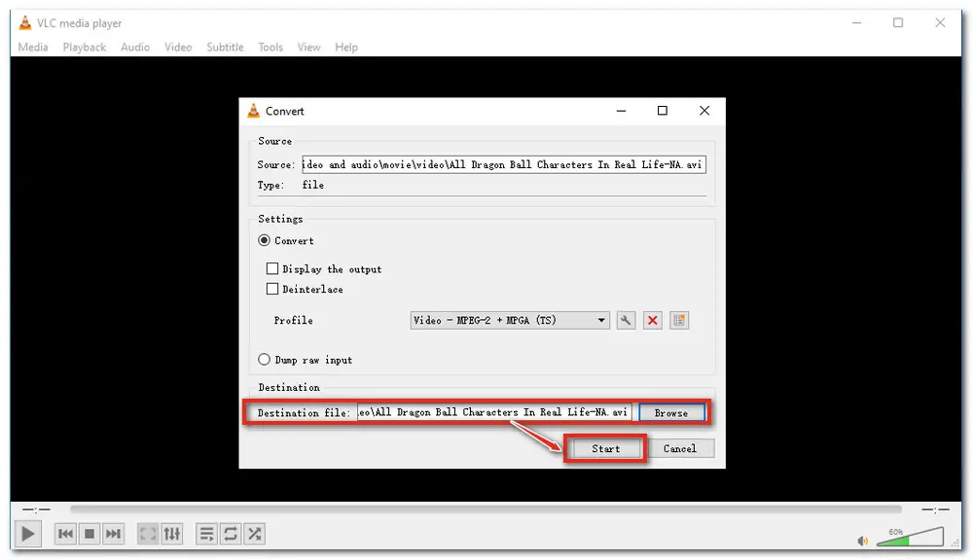Open the Tools menu
The width and height of the screenshot is (973, 560).
point(270,47)
